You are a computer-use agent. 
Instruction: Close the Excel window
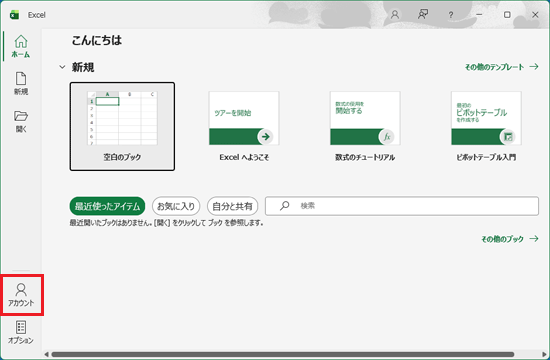[x=535, y=15]
